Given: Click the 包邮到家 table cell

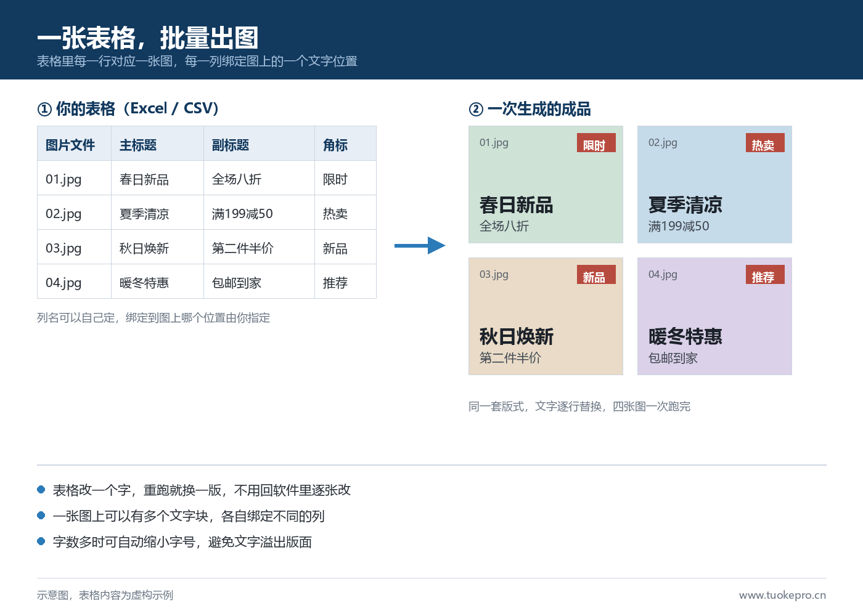Looking at the screenshot, I should (260, 282).
